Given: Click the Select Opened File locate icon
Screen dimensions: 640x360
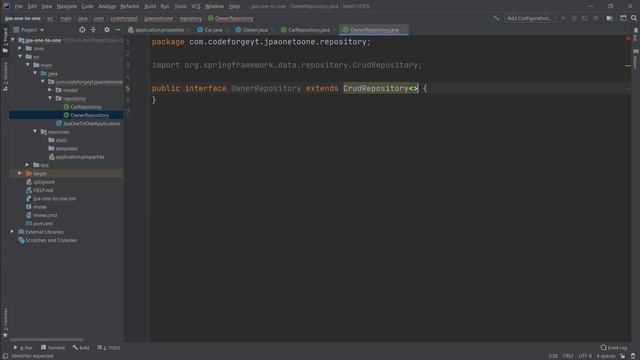Looking at the screenshot, I should (x=82, y=30).
